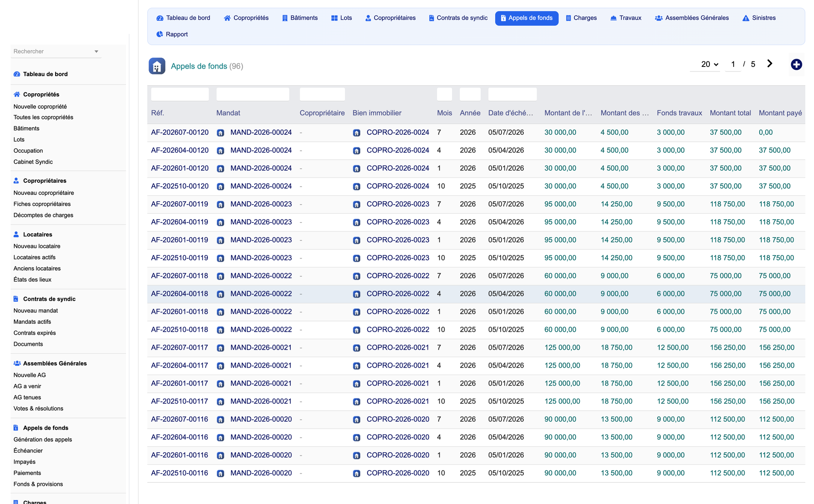Sort by Montant payé column header
814x504 pixels.
click(780, 113)
